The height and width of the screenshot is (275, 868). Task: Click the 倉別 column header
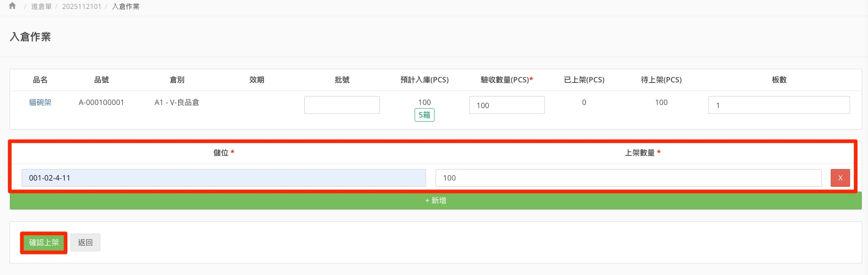[x=177, y=80]
